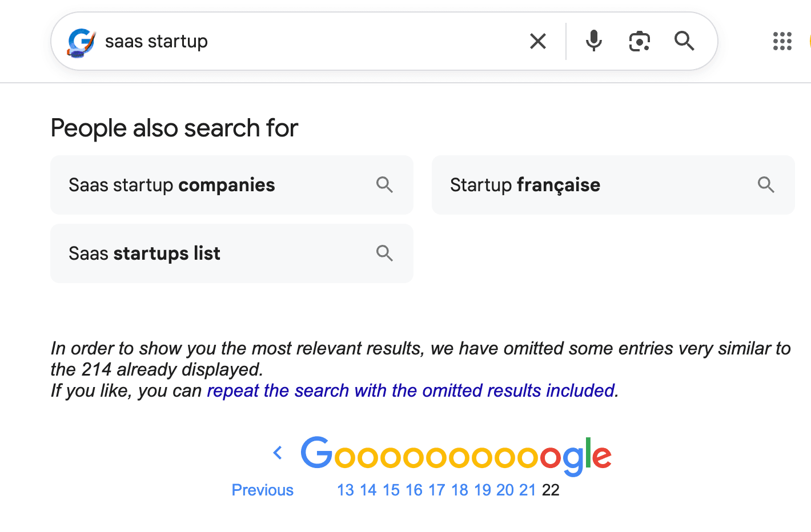Navigate to results page 21
The width and height of the screenshot is (811, 532).
[528, 490]
